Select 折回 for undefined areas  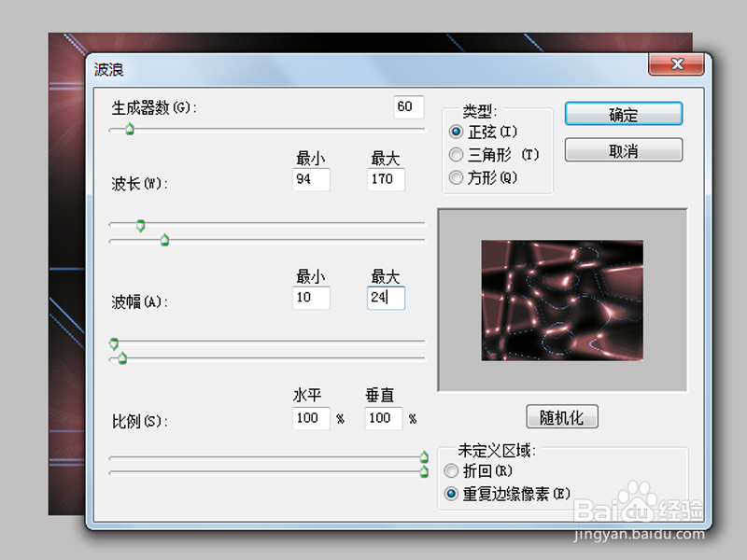click(451, 471)
